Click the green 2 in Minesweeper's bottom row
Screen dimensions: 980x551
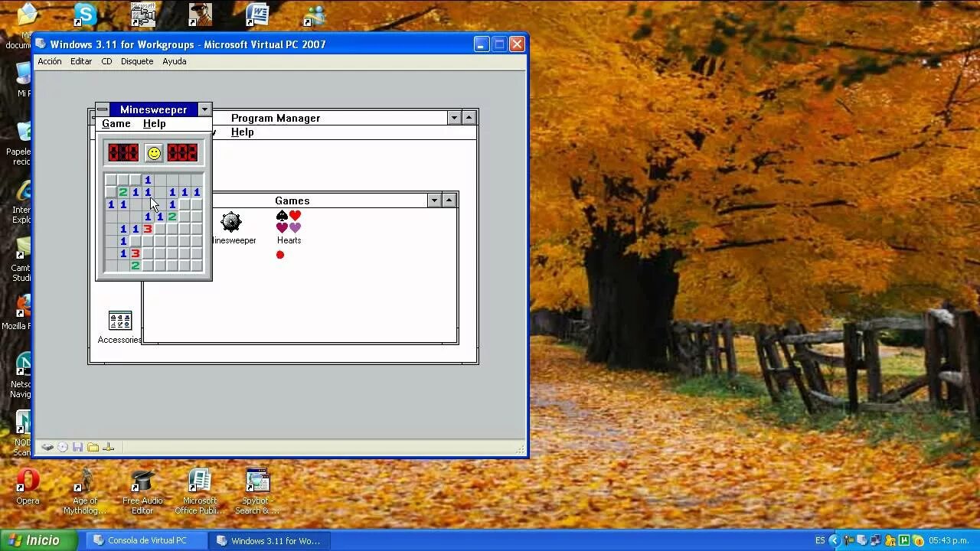coord(136,266)
